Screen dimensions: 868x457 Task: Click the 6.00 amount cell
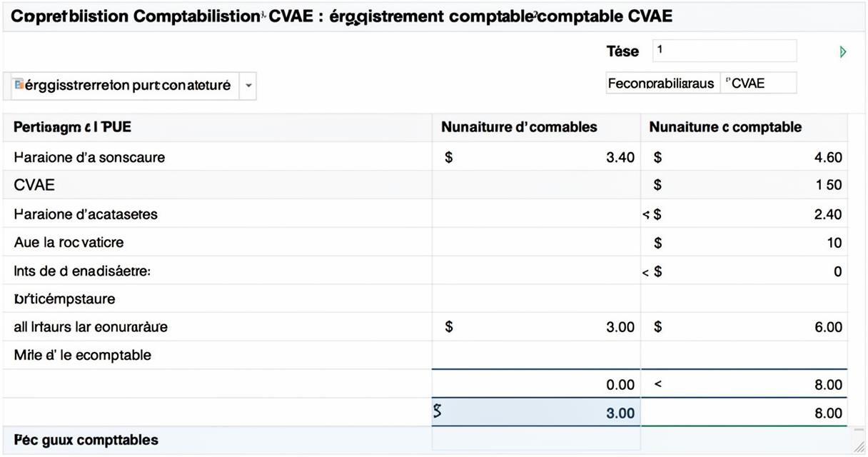[744, 327]
